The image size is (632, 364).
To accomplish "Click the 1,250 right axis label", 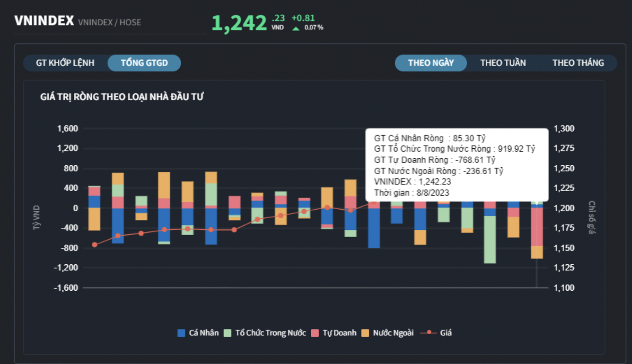I will [x=564, y=168].
